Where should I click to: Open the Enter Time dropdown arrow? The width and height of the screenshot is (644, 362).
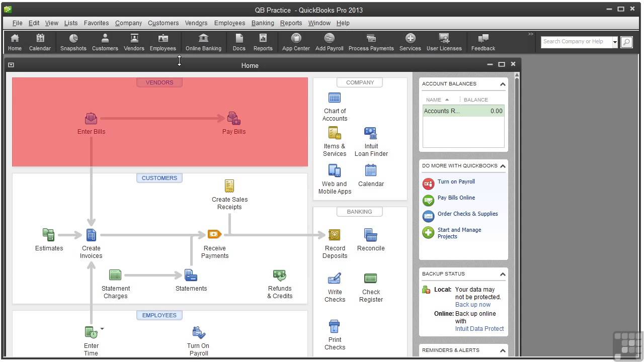coord(102,329)
